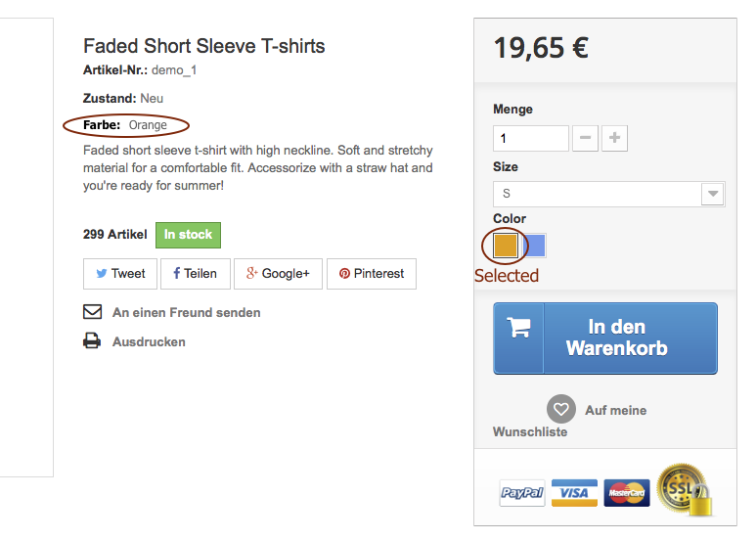Select the orange color swatch
Screen dimensions: 756x540
(x=506, y=246)
